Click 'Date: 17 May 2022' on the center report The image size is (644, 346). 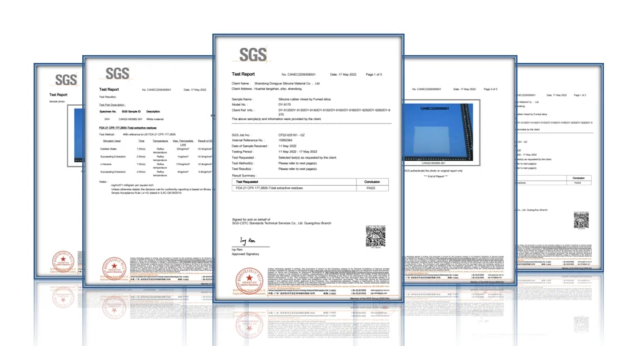coord(343,74)
